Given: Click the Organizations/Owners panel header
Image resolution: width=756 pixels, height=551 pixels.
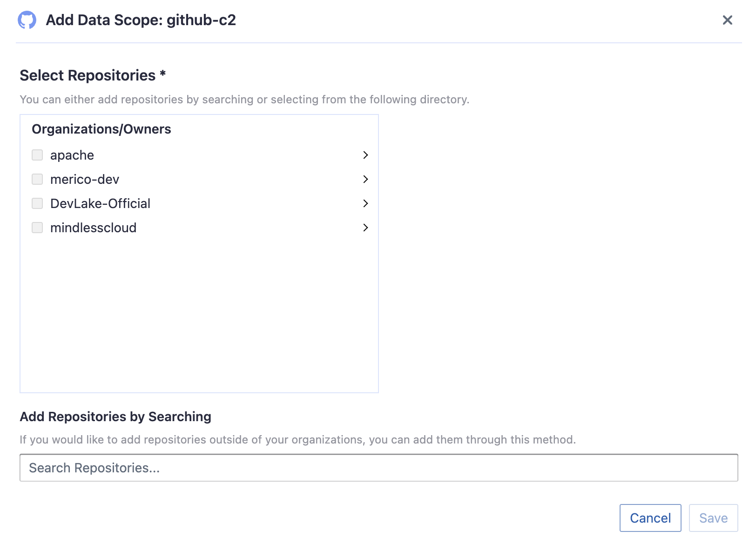Looking at the screenshot, I should coord(101,129).
